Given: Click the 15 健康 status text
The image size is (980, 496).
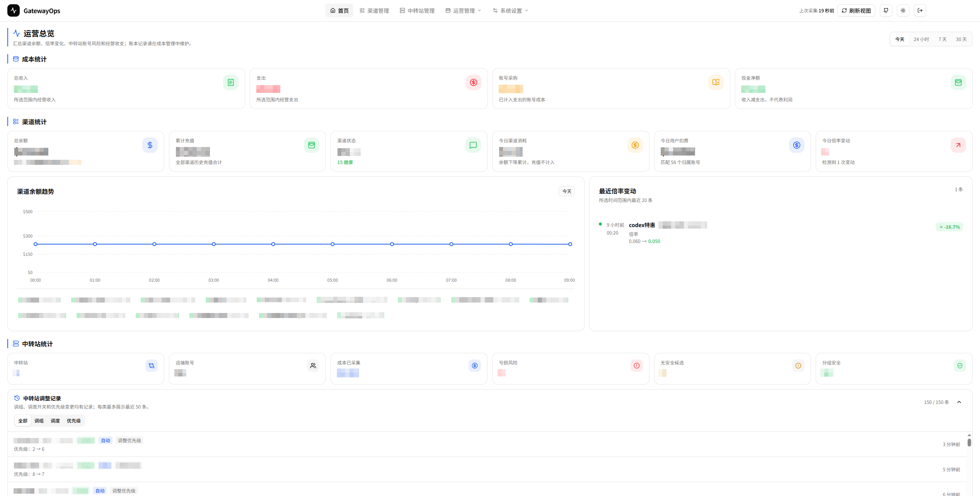Looking at the screenshot, I should point(345,162).
